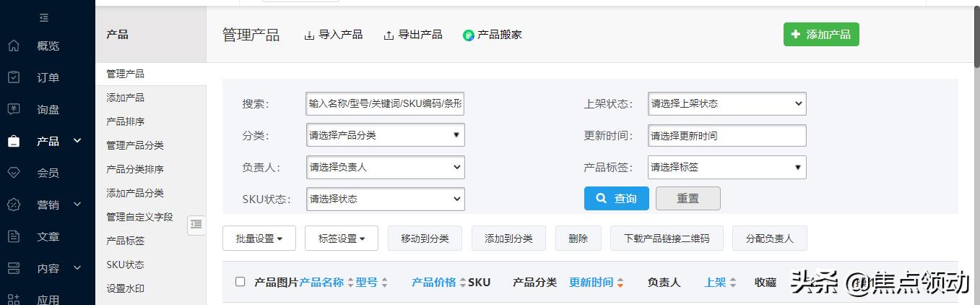Click the Overview (概览) home icon
This screenshot has height=305, width=980.
click(x=14, y=46)
